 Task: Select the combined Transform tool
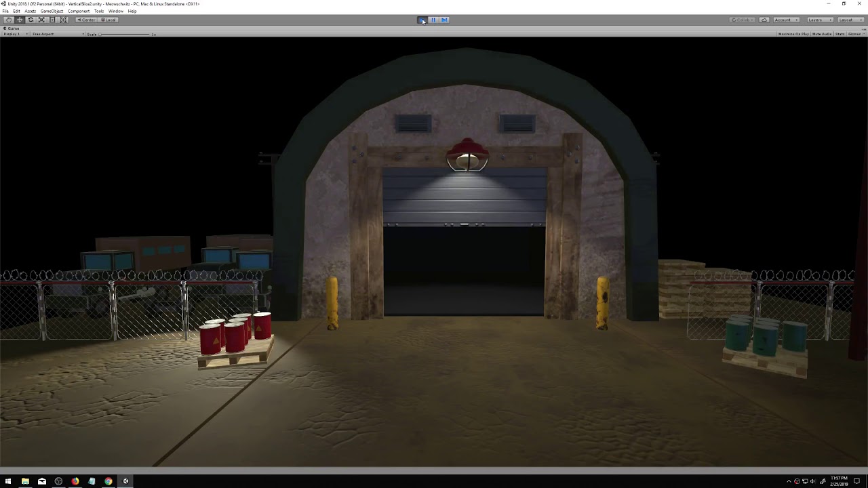[63, 20]
